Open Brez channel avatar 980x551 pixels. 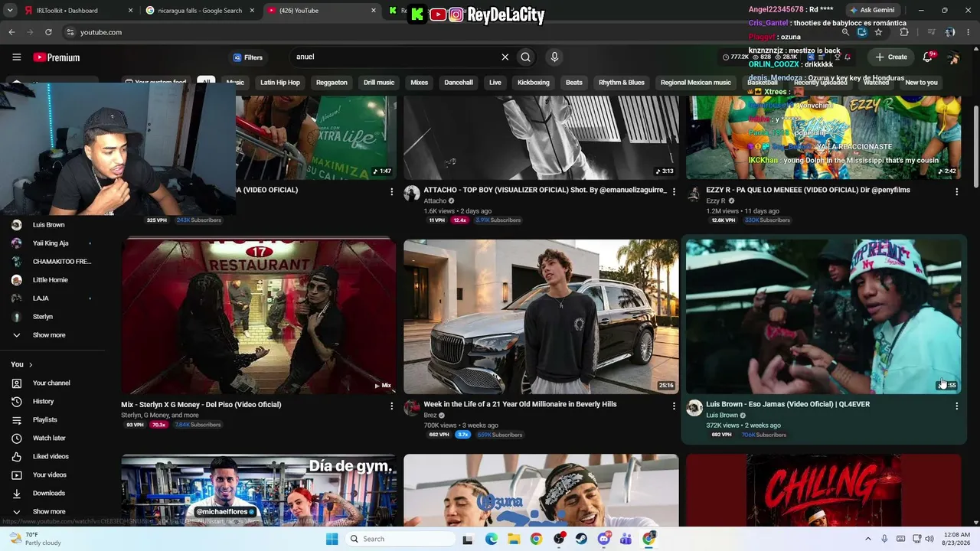pos(412,408)
